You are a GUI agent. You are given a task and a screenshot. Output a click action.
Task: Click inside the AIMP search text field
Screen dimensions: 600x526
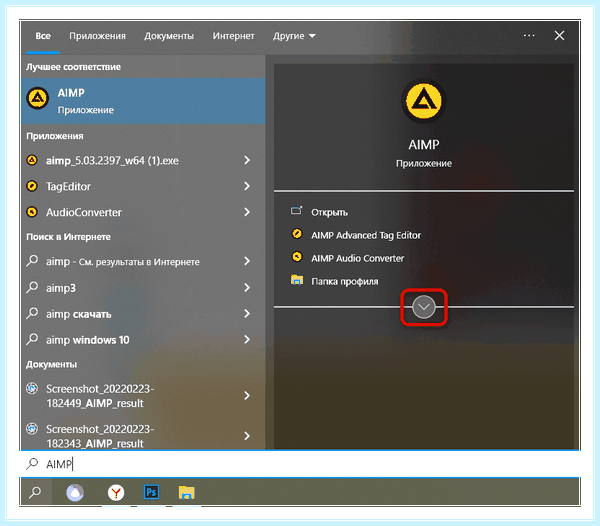[300, 464]
